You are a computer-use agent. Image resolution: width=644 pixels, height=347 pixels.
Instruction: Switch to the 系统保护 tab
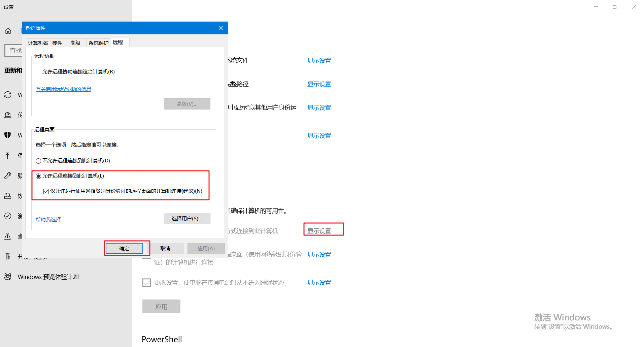point(98,43)
